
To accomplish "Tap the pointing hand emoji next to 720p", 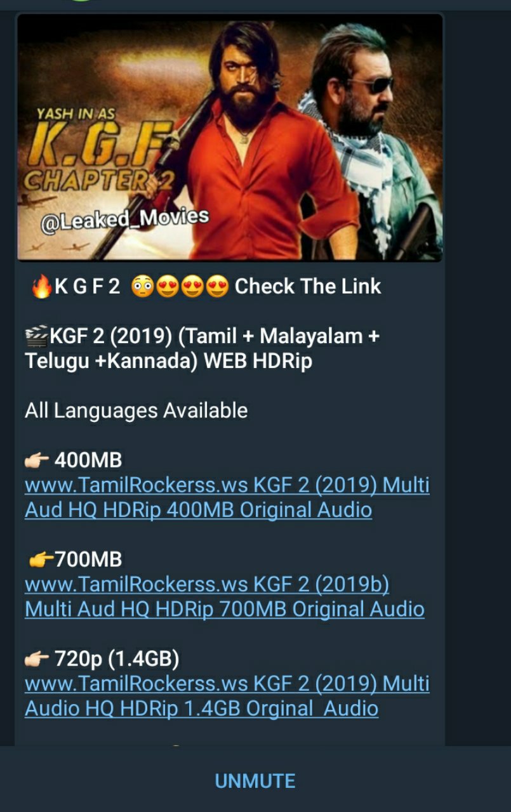I will [x=37, y=660].
